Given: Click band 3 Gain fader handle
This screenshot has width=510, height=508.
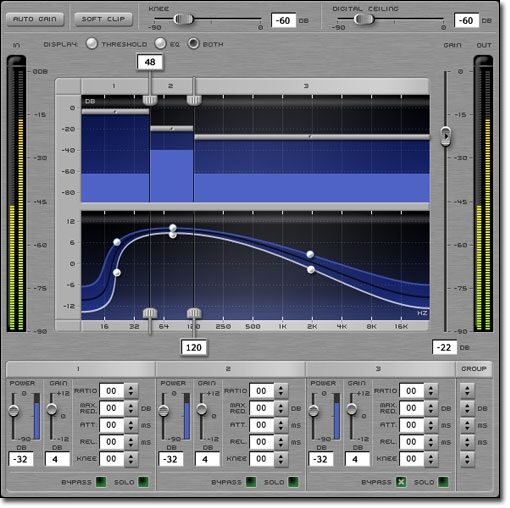Looking at the screenshot, I should pyautogui.click(x=352, y=409).
